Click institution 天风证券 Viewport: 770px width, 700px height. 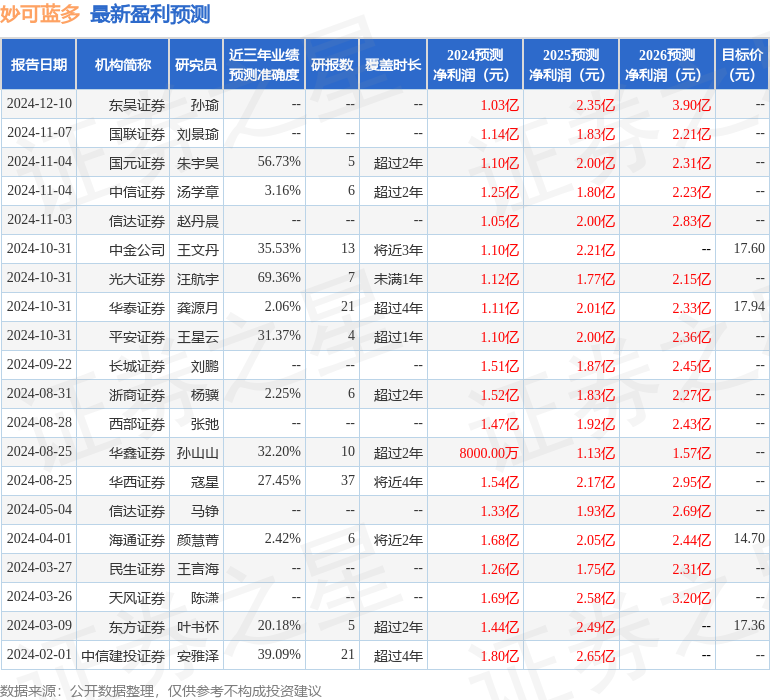point(137,598)
